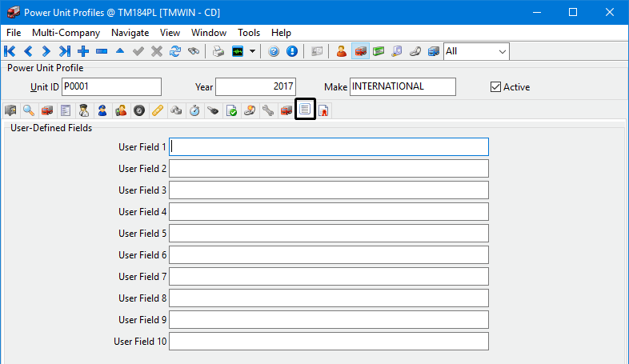Open the tire icon tab
The image size is (629, 364).
[139, 110]
